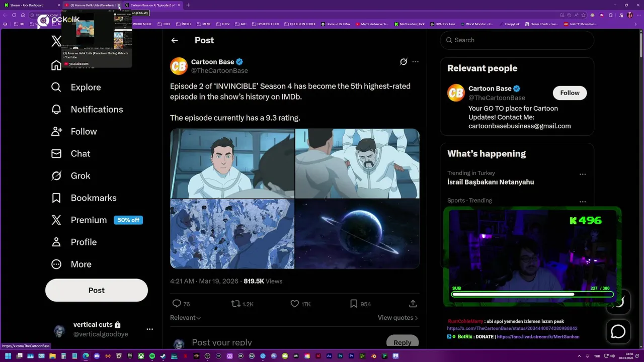Open the post's three-dot more menu
The image size is (644, 362).
[x=415, y=62]
